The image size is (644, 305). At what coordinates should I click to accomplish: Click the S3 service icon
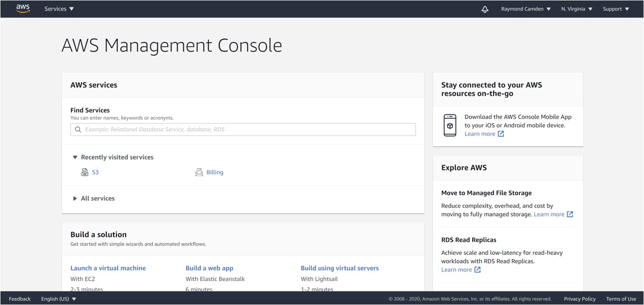point(84,172)
